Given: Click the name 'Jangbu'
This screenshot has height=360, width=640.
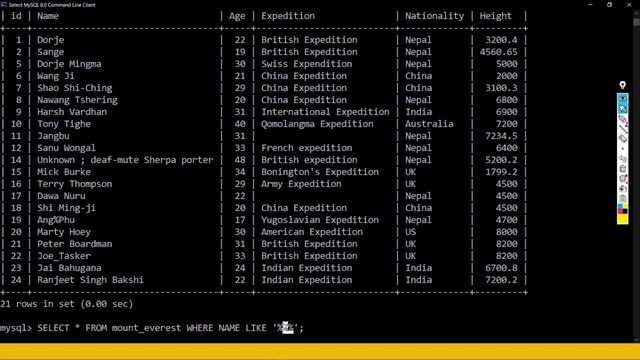Looking at the screenshot, I should tap(53, 136).
